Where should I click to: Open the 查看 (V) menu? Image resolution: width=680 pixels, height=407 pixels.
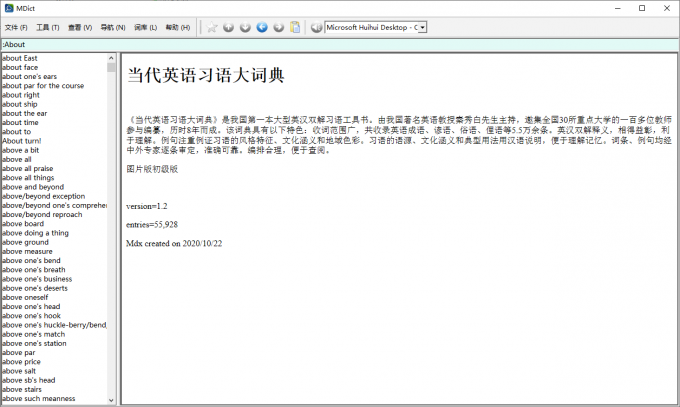pyautogui.click(x=80, y=27)
